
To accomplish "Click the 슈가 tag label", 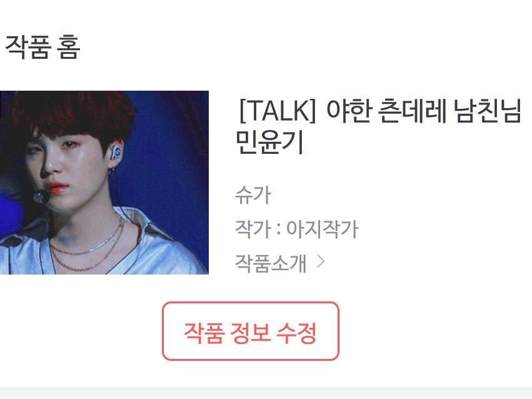I will pos(253,194).
